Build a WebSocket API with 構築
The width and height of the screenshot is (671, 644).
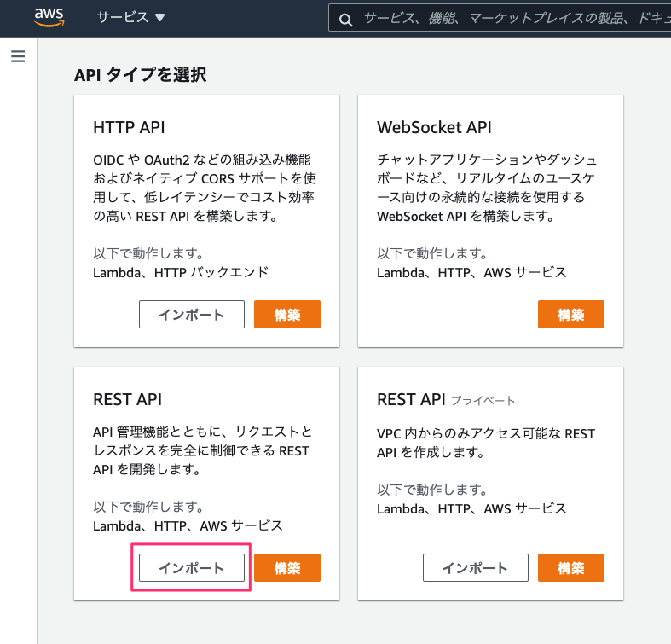pyautogui.click(x=571, y=314)
